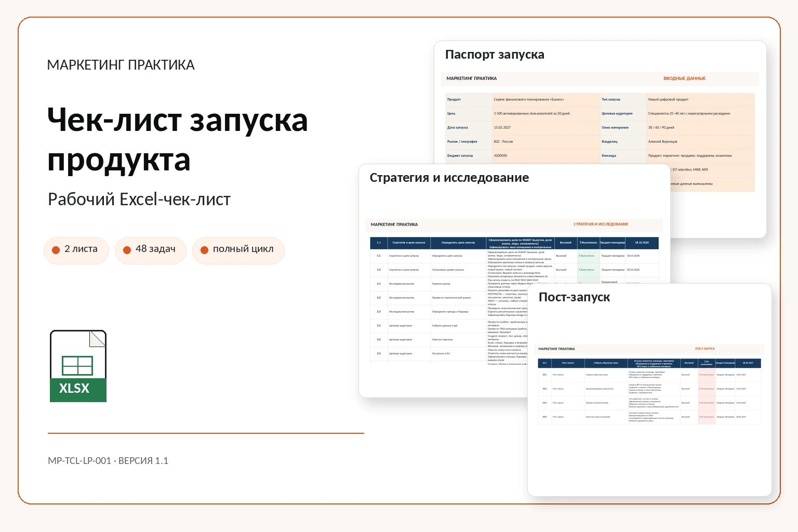Click 'Определить тренды и барьеры' in row 2.3
This screenshot has height=532, width=798.
[450, 312]
